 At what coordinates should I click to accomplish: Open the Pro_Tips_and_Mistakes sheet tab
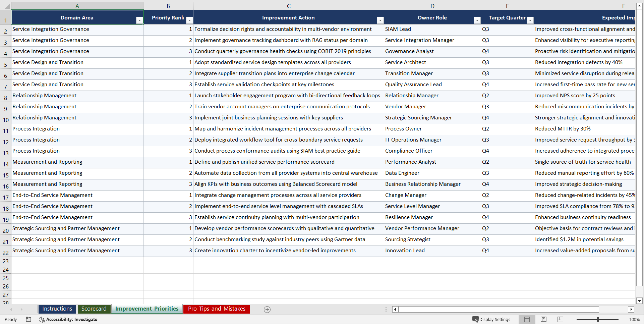pyautogui.click(x=216, y=309)
